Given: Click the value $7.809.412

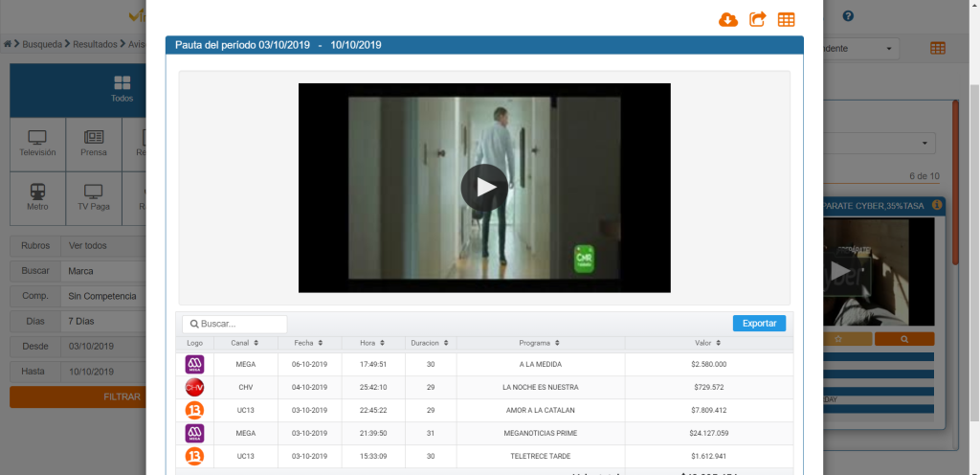Looking at the screenshot, I should 709,411.
